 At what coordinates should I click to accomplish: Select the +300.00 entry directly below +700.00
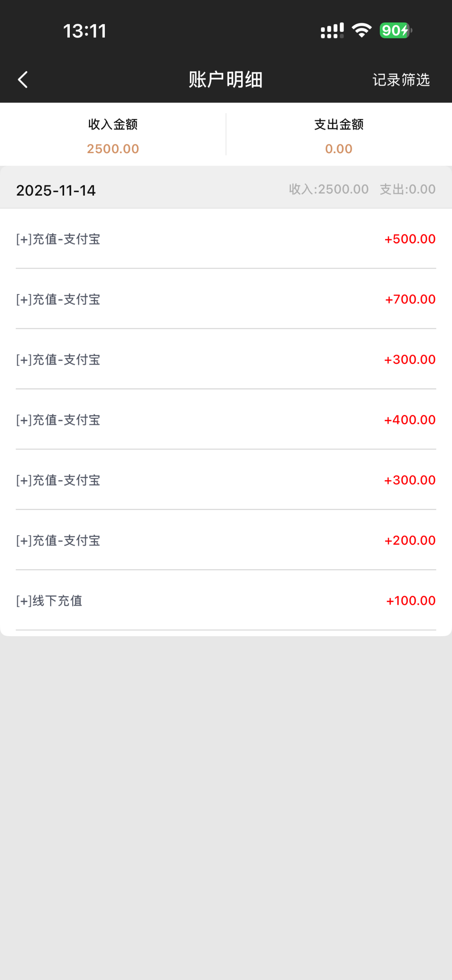point(226,359)
